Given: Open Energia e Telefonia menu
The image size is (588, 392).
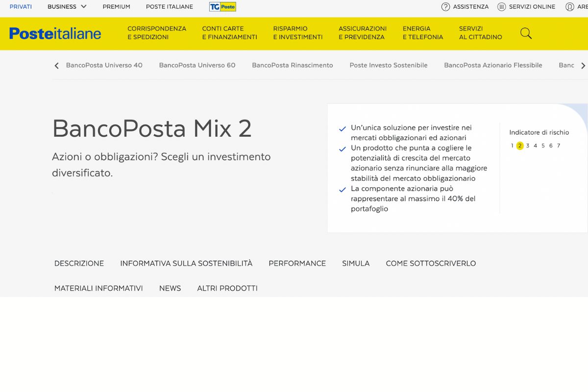Looking at the screenshot, I should 423,33.
